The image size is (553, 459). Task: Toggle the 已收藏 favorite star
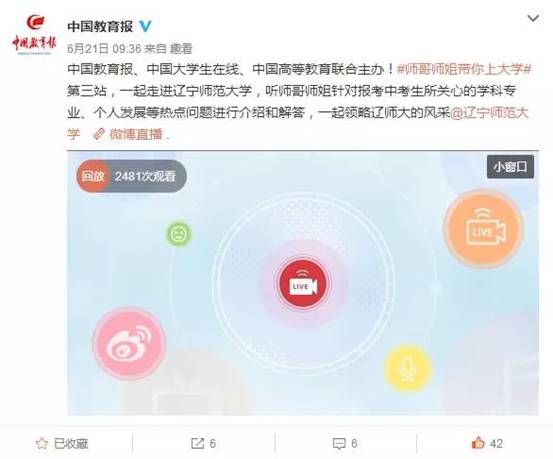[x=62, y=443]
